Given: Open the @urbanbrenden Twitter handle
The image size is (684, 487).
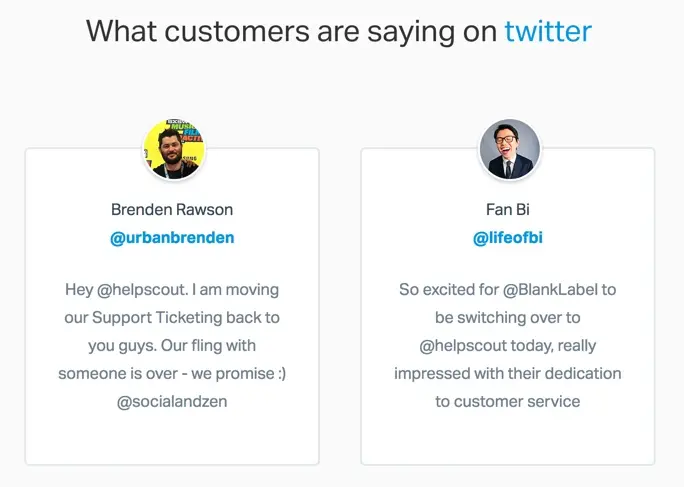Looking at the screenshot, I should click(172, 238).
